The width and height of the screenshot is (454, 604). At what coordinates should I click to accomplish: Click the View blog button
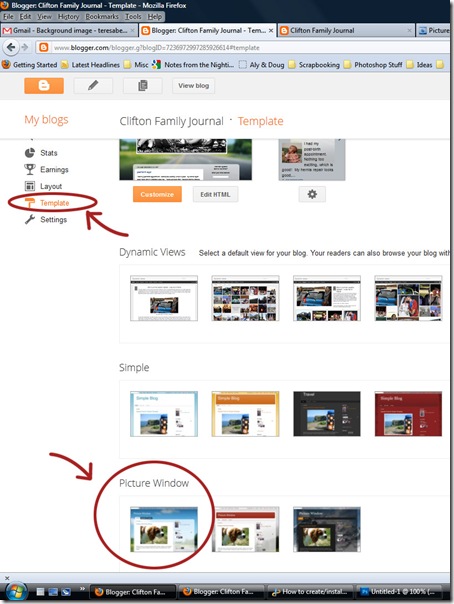tap(193, 86)
